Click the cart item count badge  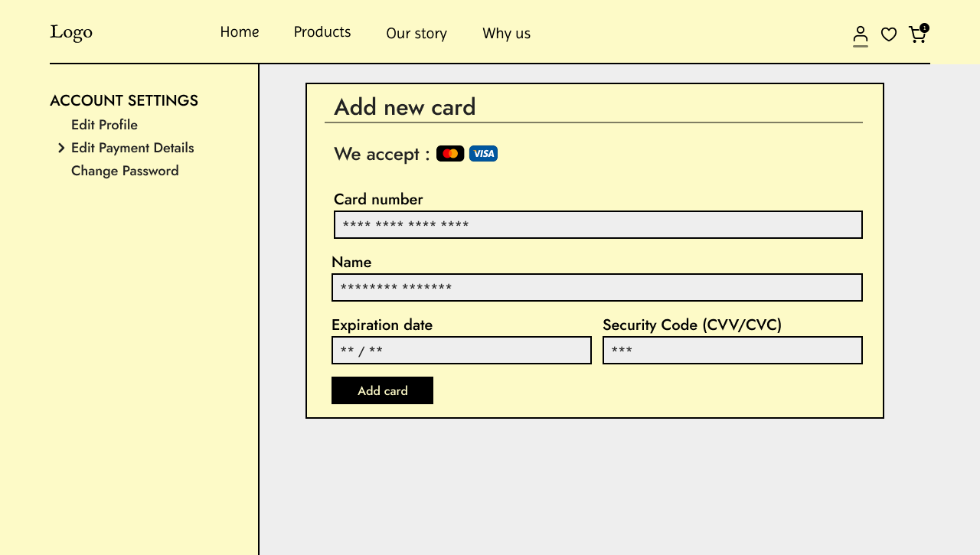(x=925, y=28)
